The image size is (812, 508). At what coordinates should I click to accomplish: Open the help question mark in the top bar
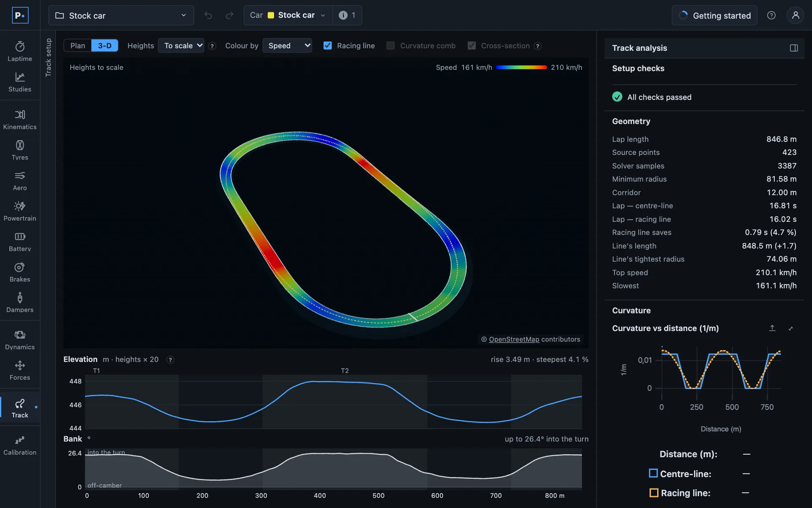tap(771, 15)
